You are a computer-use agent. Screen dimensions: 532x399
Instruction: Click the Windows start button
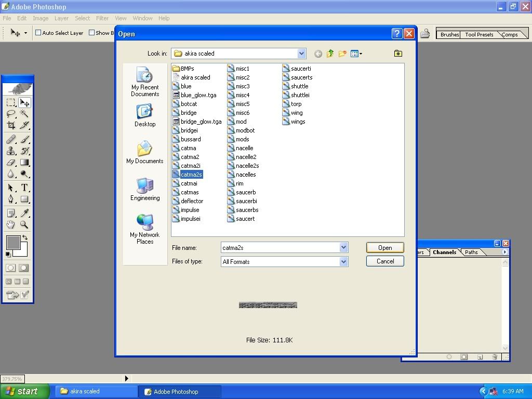click(25, 391)
